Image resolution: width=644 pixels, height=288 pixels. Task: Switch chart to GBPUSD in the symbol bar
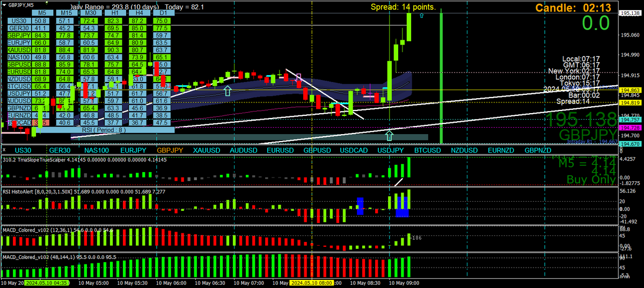tap(317, 151)
